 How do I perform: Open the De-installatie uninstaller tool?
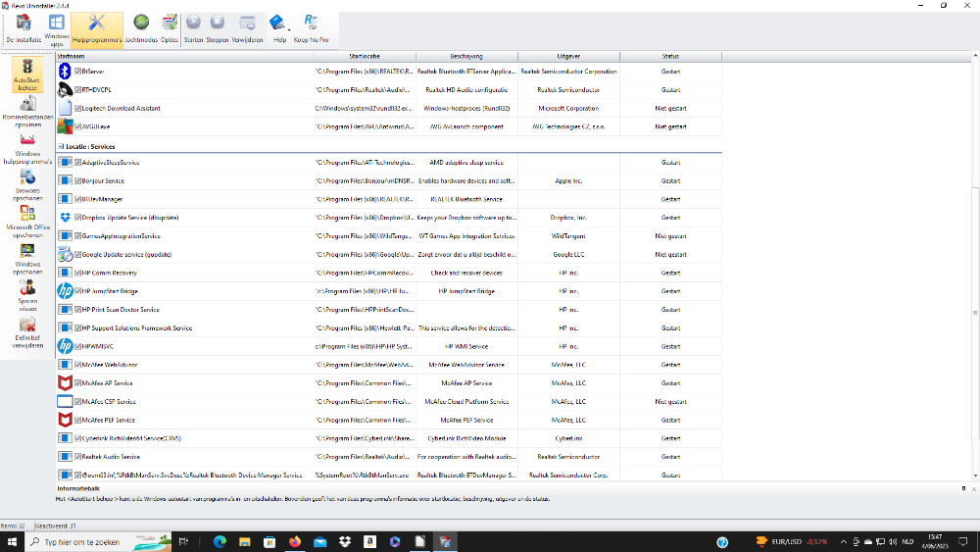(24, 28)
